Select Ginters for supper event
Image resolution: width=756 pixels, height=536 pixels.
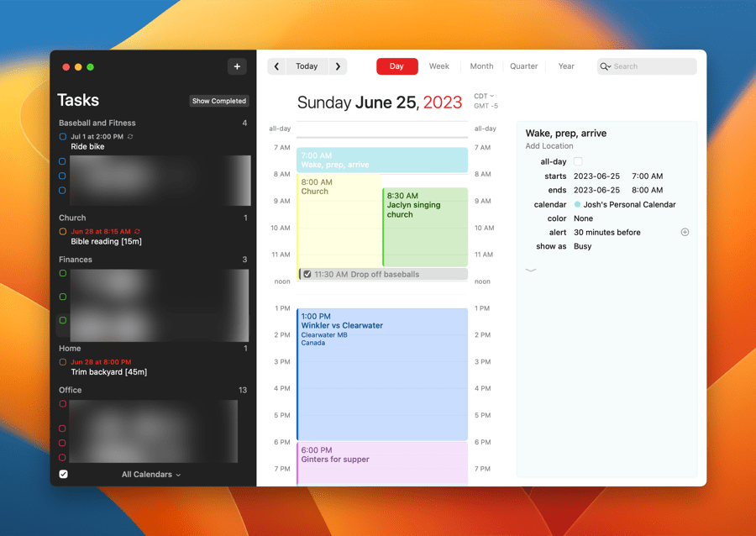click(382, 463)
